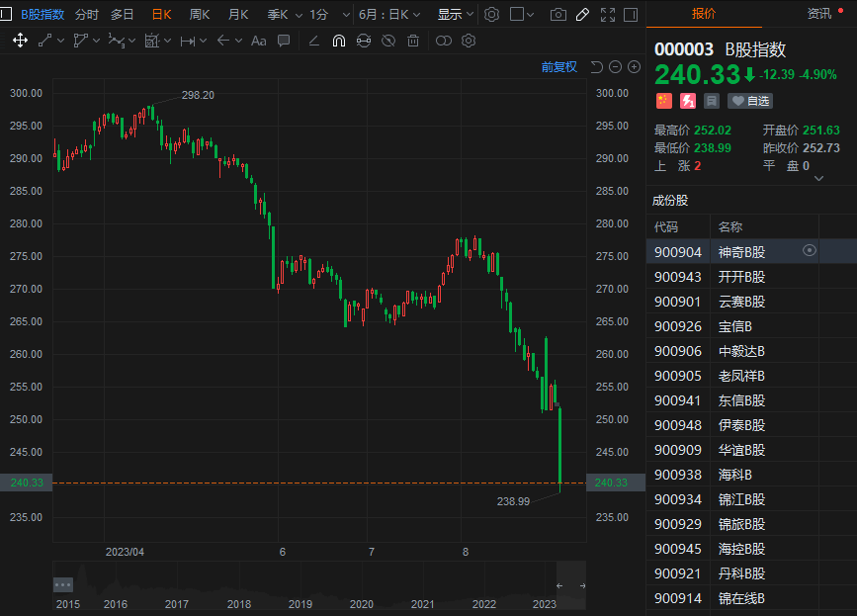Open the 显示 display dropdown

(x=455, y=15)
